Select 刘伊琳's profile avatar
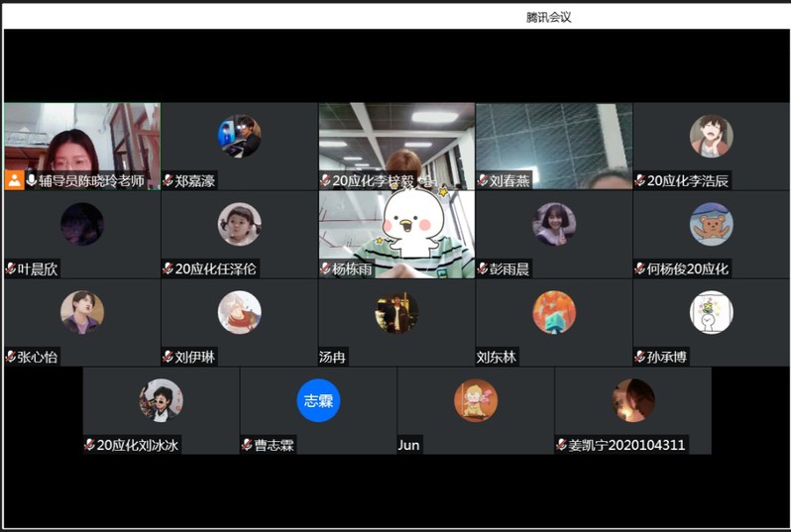Viewport: 791px width, 532px height. tap(239, 312)
